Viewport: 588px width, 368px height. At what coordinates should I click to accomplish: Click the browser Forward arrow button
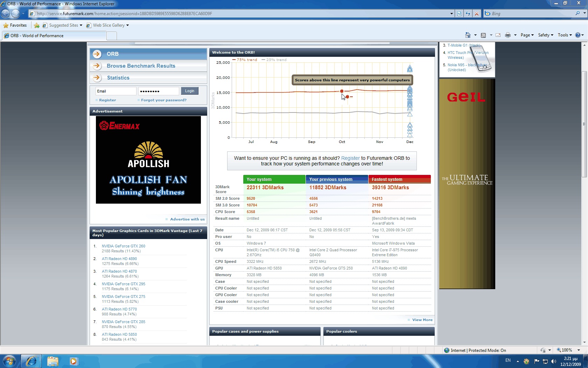tap(15, 14)
